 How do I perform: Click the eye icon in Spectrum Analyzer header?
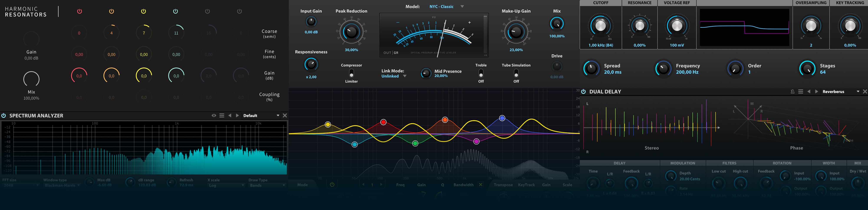214,116
